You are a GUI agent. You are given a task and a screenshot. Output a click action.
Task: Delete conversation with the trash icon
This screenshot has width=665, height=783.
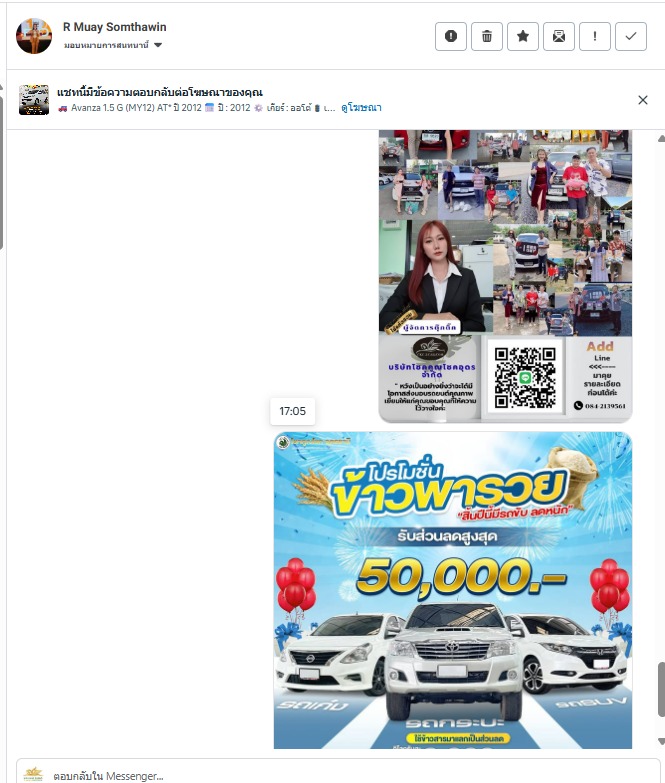[487, 36]
